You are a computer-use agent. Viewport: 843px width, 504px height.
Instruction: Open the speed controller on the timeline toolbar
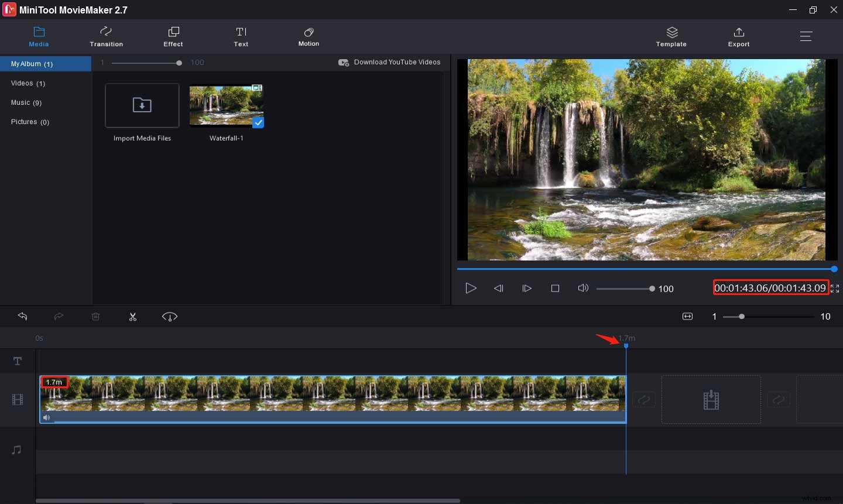tap(169, 317)
